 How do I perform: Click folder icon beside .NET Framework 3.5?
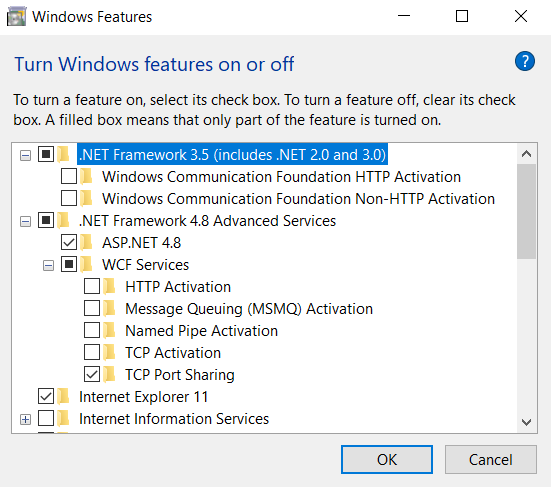point(64,154)
